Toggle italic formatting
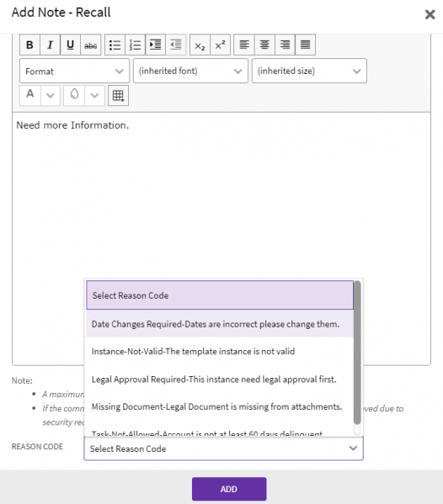Screen dimensions: 443x504 pyautogui.click(x=50, y=45)
